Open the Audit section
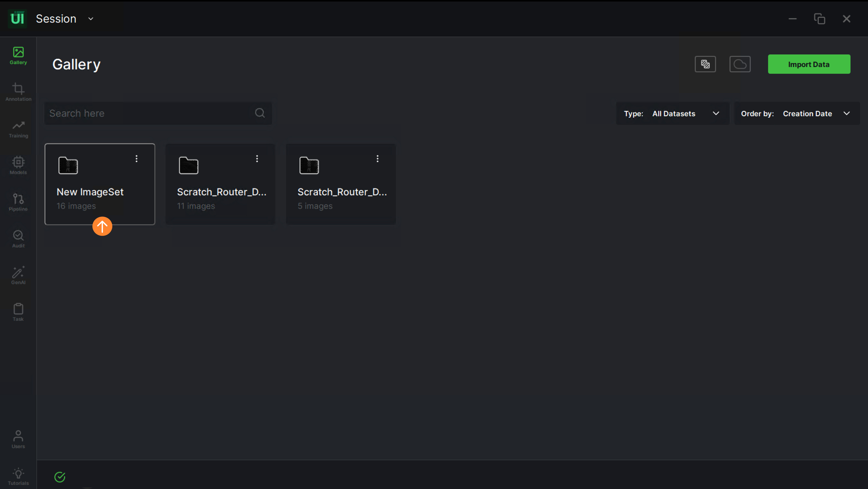Image resolution: width=868 pixels, height=489 pixels. (18, 239)
